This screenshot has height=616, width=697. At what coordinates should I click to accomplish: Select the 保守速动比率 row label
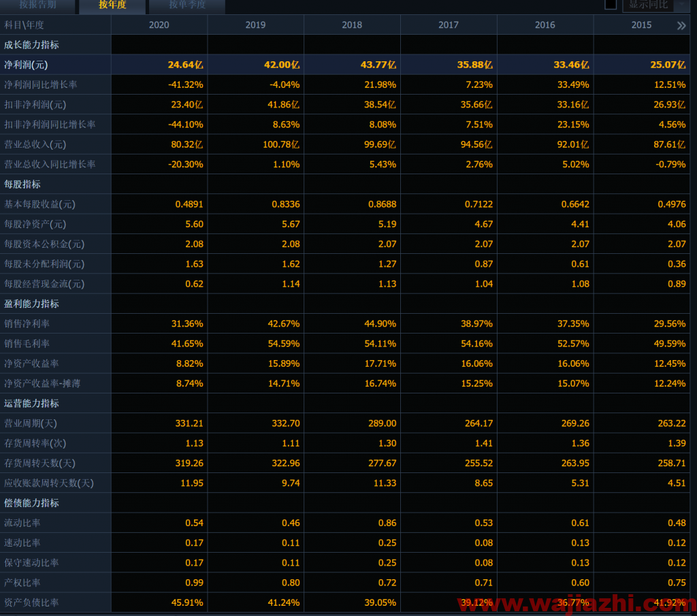(x=31, y=563)
